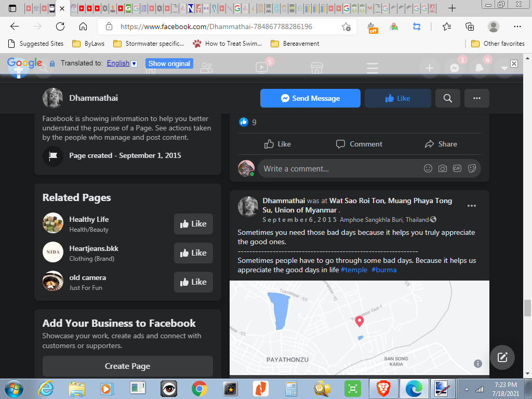The image size is (532, 399).
Task: Open the Favorites list icon
Action: pyautogui.click(x=447, y=26)
